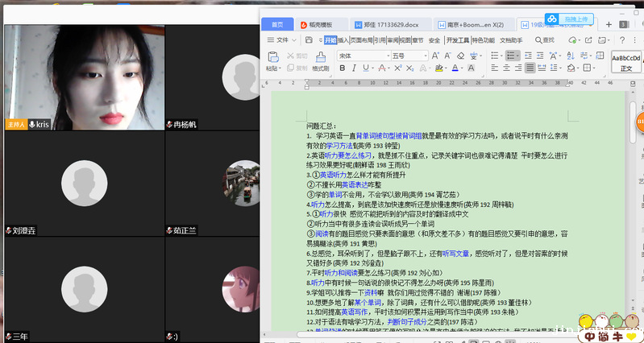Toggle bold formatting
Image resolution: width=644 pixels, height=343 pixels.
[x=342, y=68]
